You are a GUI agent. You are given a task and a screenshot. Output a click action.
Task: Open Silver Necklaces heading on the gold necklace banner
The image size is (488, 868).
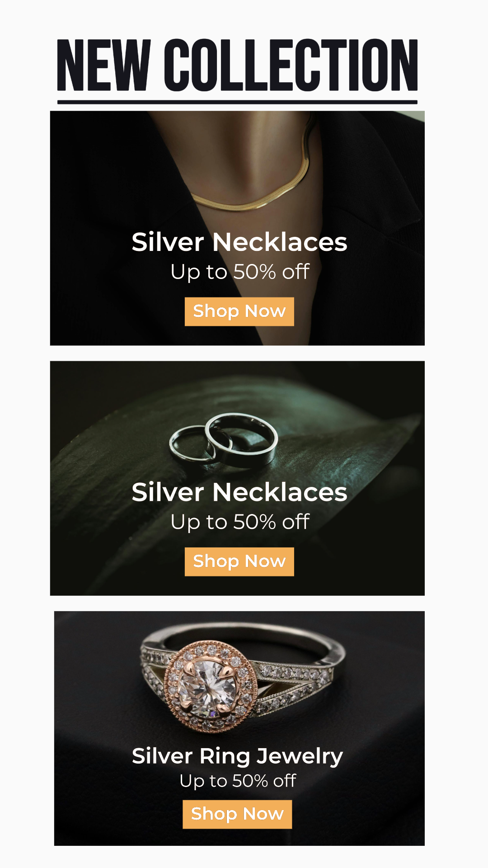pos(239,242)
